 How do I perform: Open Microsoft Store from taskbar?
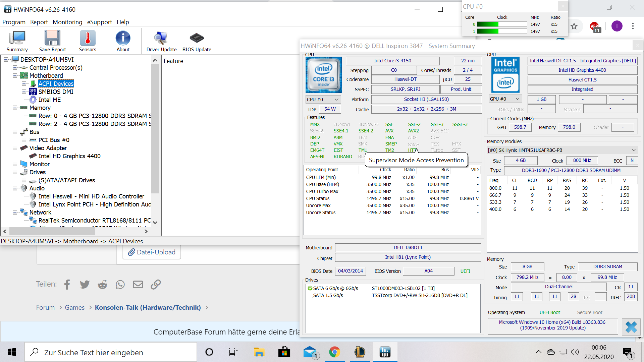pos(284,352)
